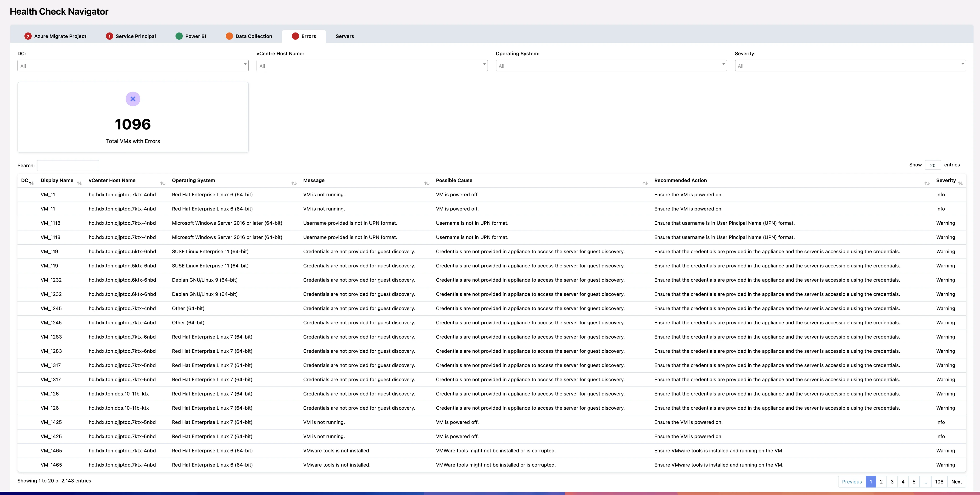This screenshot has width=980, height=495.
Task: Click 'Showing 1 to 20 of 2,143 entries'
Action: (x=54, y=481)
